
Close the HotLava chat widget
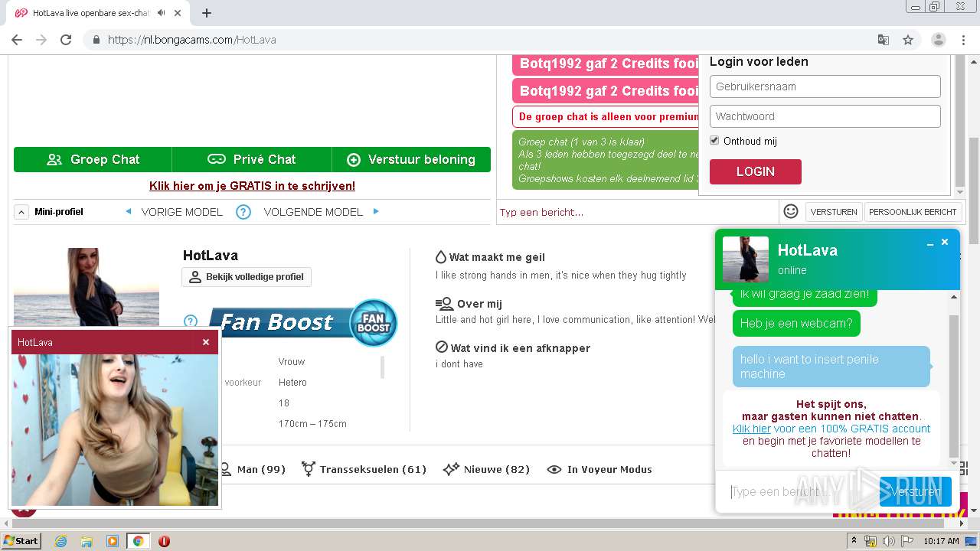945,242
